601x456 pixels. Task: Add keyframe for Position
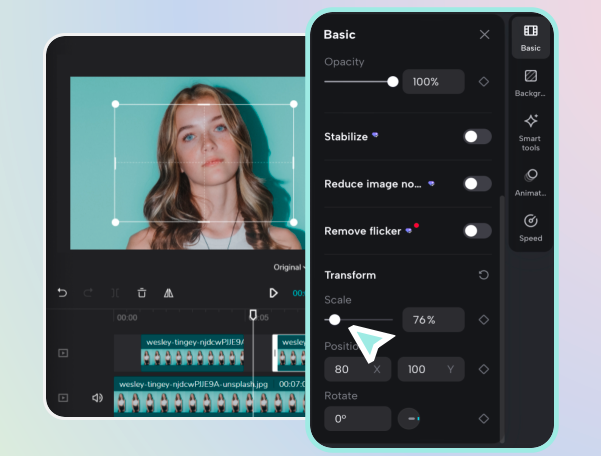484,369
